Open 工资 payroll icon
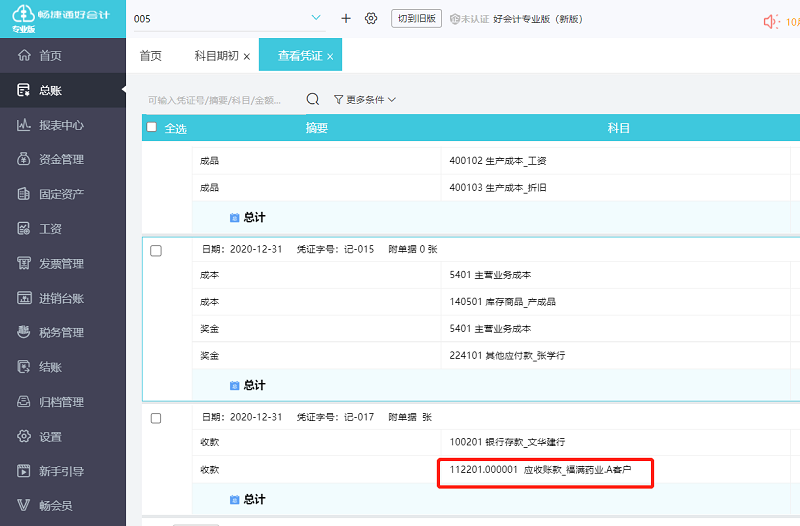The width and height of the screenshot is (800, 526). (x=23, y=228)
